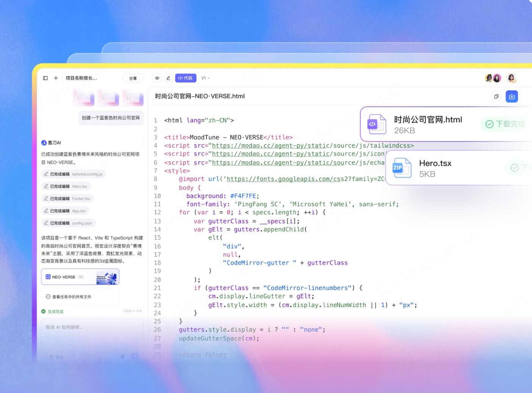Image resolution: width=532 pixels, height=393 pixels.
Task: Click the collaborator avatar at far right
Action: [512, 78]
